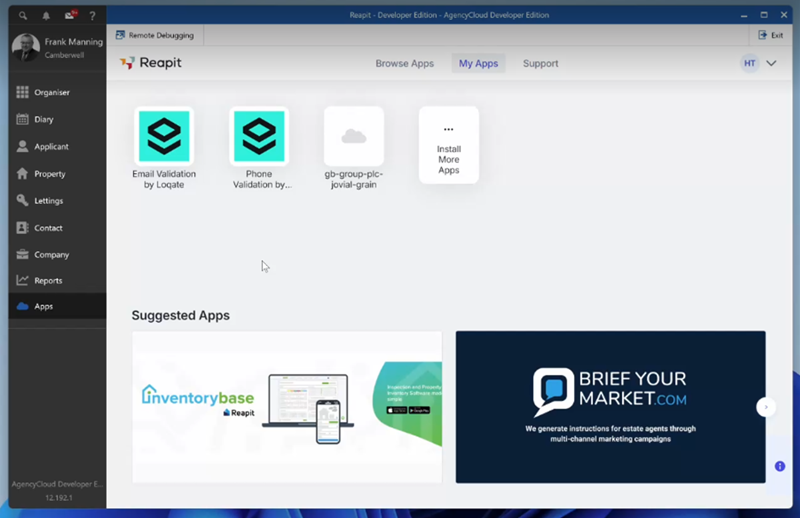Maximize the AgencyCloud window

coord(764,15)
